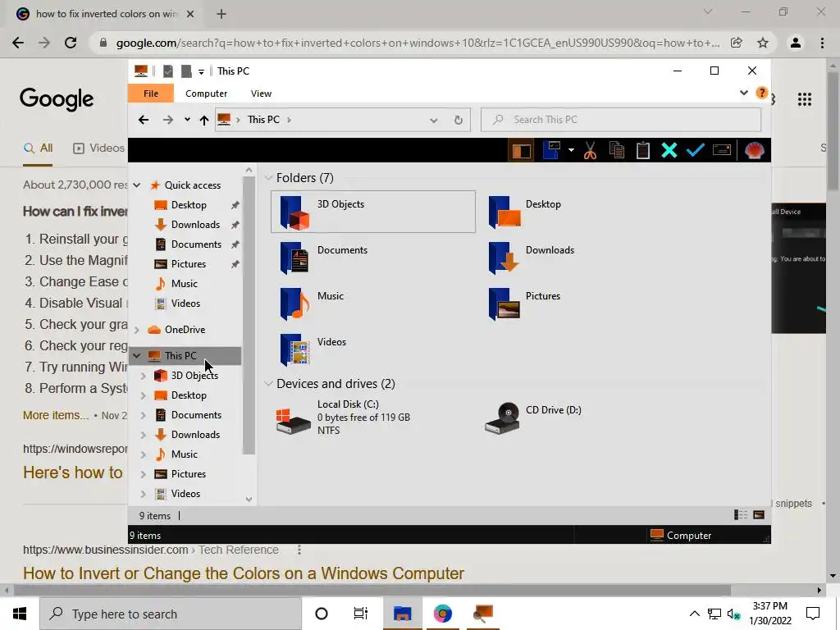Screen dimensions: 840x630
Task: Open the File ribbon tab
Action: pos(151,94)
